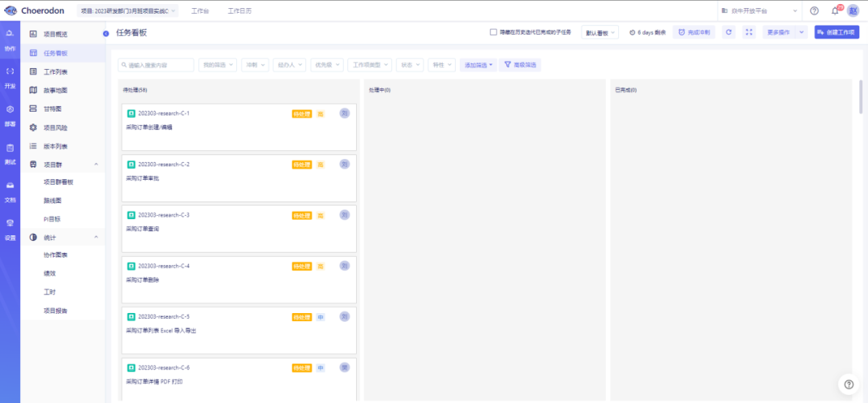Open the 冲刺 filter dropdown
Image resolution: width=868 pixels, height=403 pixels.
click(256, 65)
